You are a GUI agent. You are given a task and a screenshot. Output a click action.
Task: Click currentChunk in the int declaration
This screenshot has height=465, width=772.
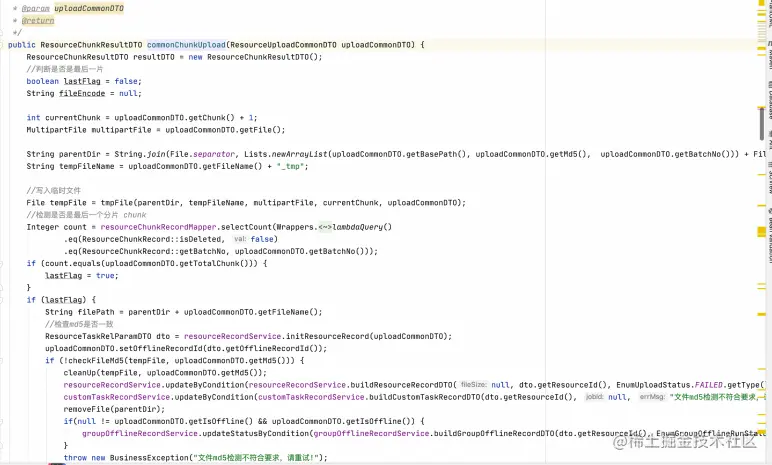pyautogui.click(x=72, y=118)
